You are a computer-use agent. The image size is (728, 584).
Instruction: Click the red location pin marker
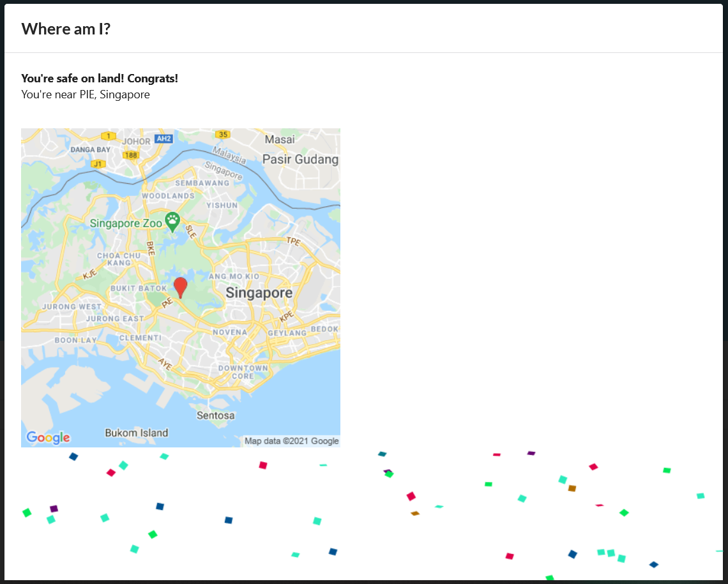tap(180, 288)
